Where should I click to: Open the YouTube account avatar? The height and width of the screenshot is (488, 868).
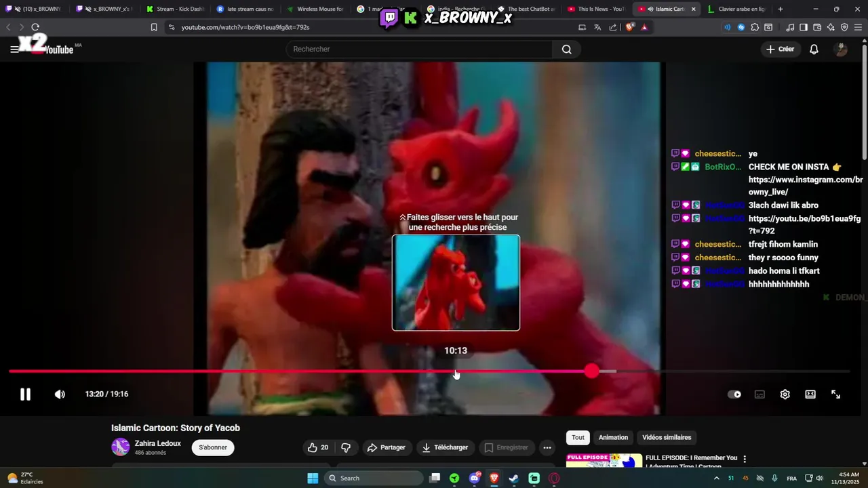click(x=841, y=49)
